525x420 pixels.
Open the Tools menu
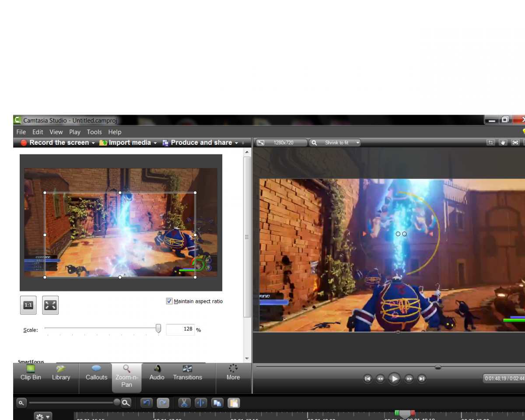[94, 132]
